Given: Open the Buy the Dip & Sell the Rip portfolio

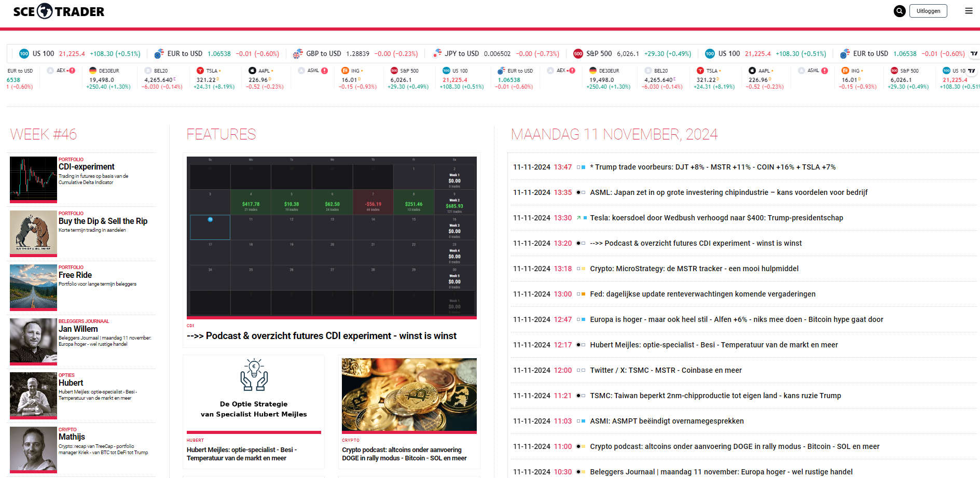Looking at the screenshot, I should (103, 221).
